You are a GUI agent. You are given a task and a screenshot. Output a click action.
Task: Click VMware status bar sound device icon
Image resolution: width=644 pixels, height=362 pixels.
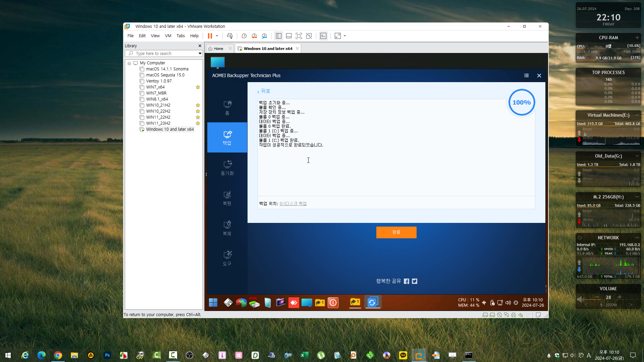pos(521,315)
